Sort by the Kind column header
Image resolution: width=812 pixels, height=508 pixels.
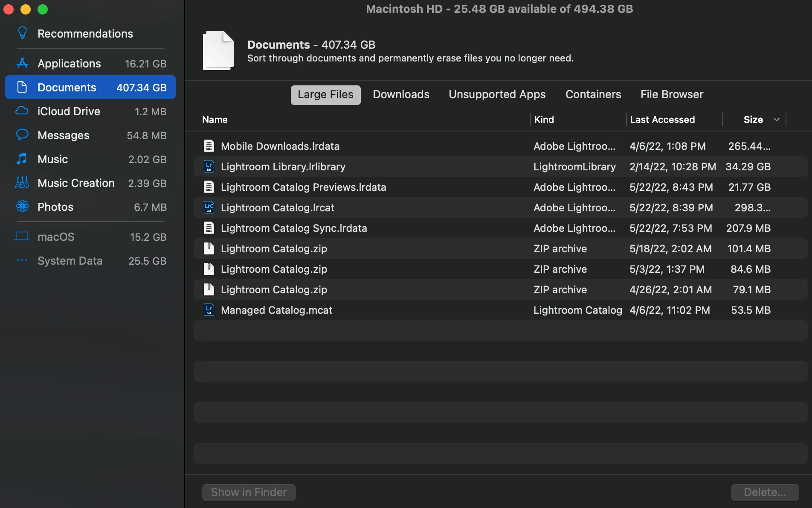point(544,120)
